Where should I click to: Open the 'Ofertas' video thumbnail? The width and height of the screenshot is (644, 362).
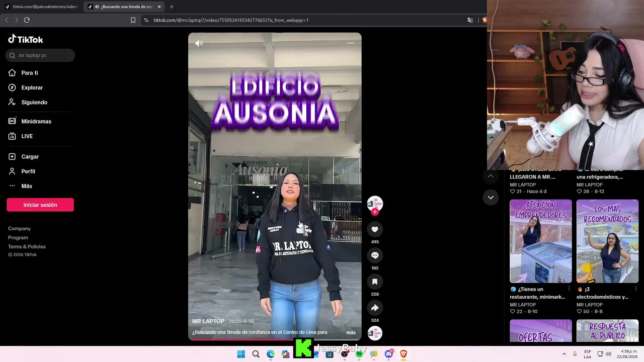click(541, 331)
